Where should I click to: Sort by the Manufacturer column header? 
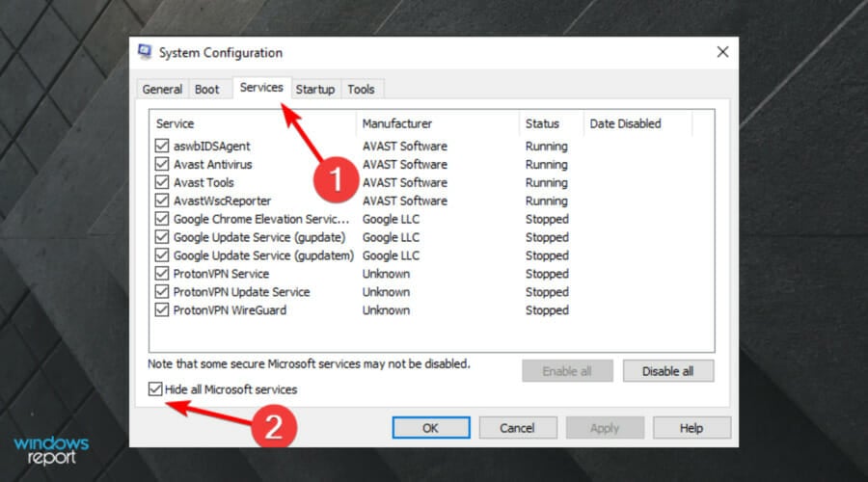[439, 123]
